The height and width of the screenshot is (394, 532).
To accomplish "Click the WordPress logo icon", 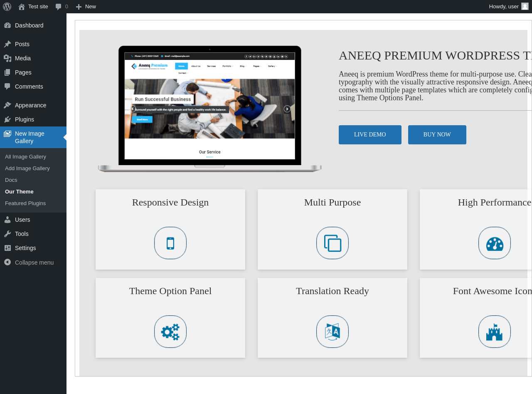I will (x=7, y=7).
